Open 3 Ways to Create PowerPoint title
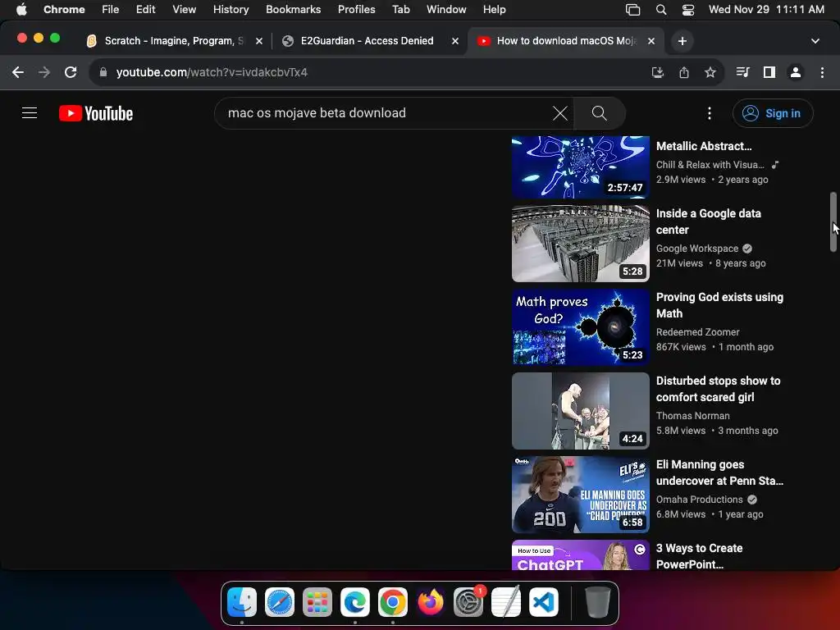 (x=699, y=555)
